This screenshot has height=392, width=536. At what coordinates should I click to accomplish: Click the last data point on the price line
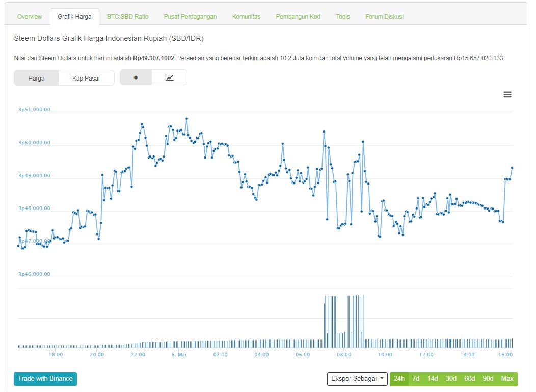coord(512,168)
